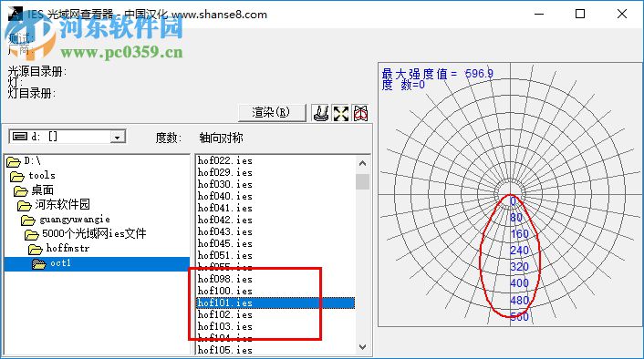The height and width of the screenshot is (359, 644).
Task: Select the hoffmstr folder
Action: (58, 249)
